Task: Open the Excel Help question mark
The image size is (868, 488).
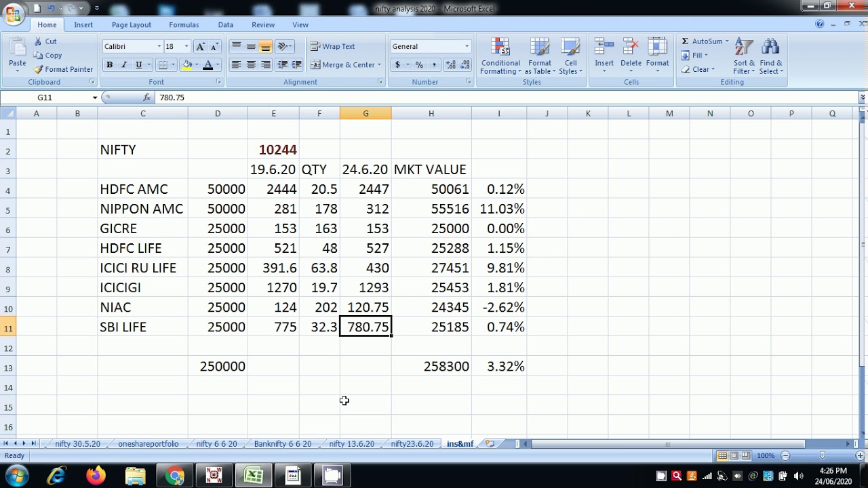Action: click(x=819, y=24)
